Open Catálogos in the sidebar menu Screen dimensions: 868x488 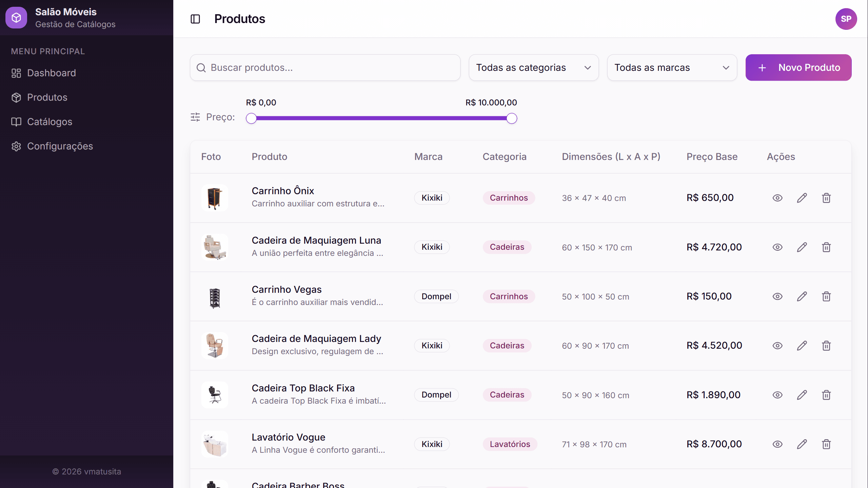click(86, 122)
